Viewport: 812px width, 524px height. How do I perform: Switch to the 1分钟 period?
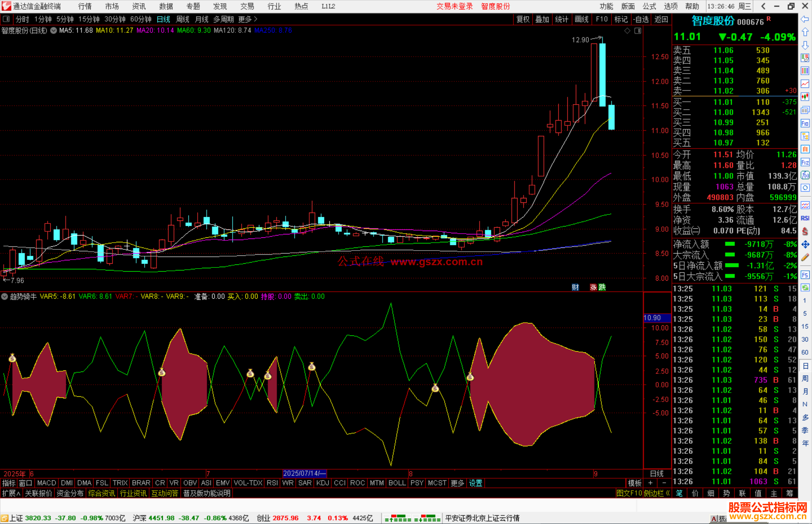click(x=43, y=19)
